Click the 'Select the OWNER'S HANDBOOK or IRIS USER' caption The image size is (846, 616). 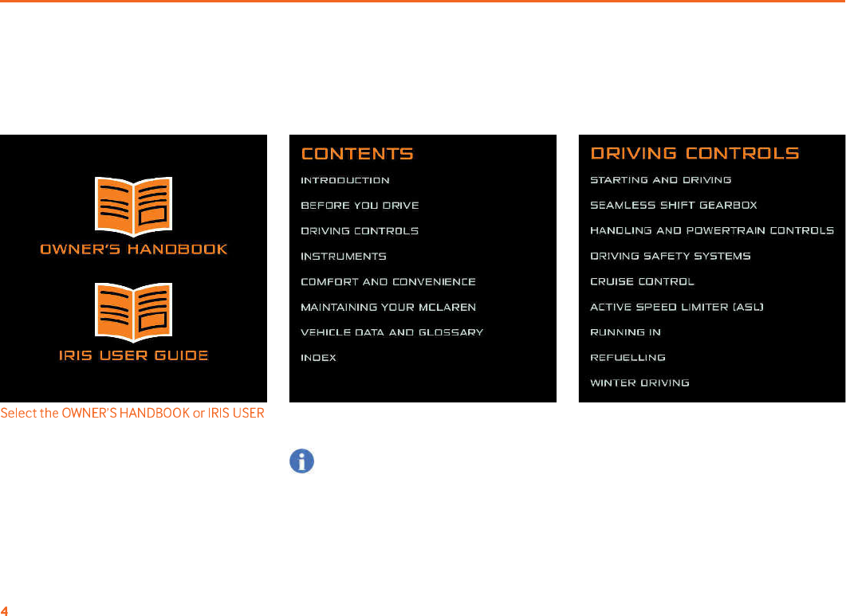point(132,413)
